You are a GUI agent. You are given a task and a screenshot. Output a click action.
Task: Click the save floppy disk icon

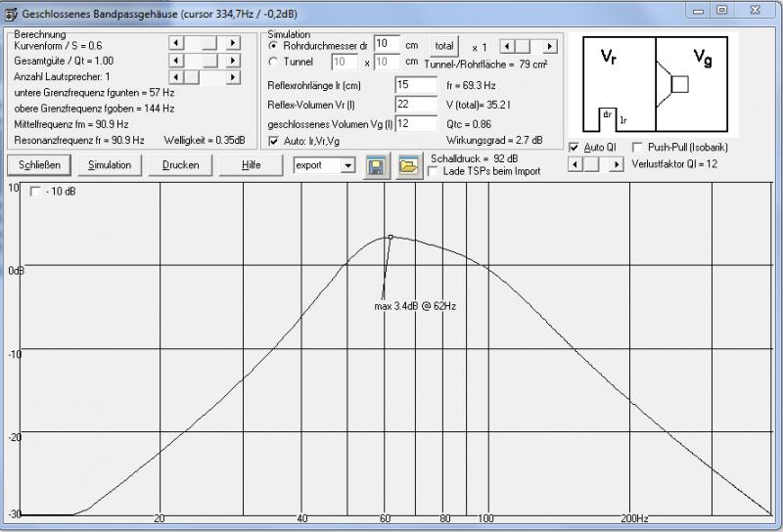tap(376, 165)
